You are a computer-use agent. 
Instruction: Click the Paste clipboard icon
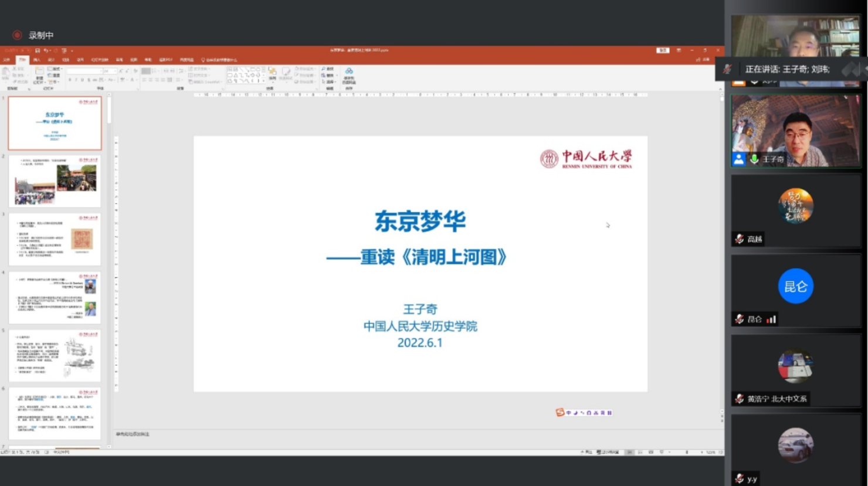tap(6, 72)
